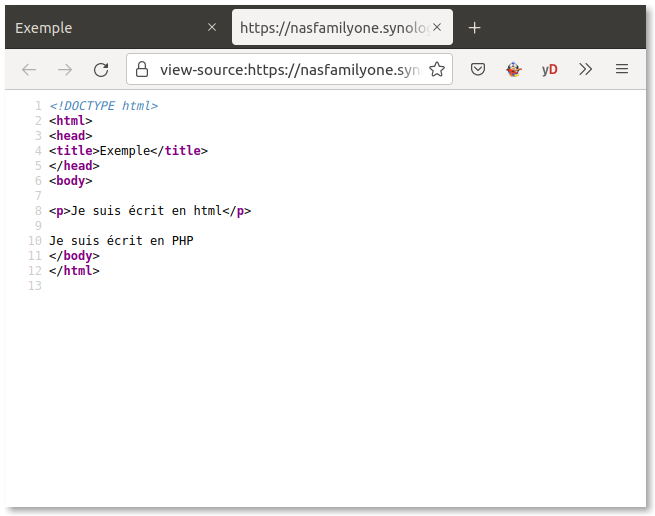Click the closing html tag line

[x=74, y=271]
